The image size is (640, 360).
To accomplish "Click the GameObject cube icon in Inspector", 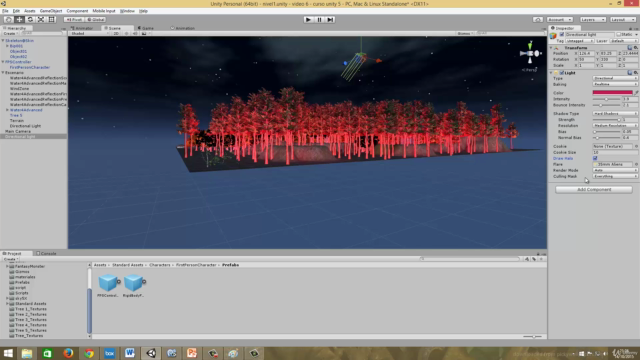I will (x=553, y=36).
